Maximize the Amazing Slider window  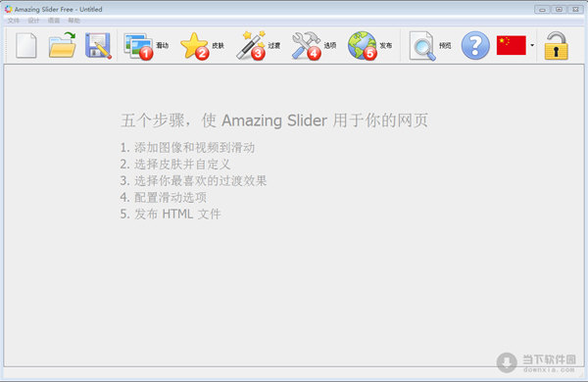559,10
